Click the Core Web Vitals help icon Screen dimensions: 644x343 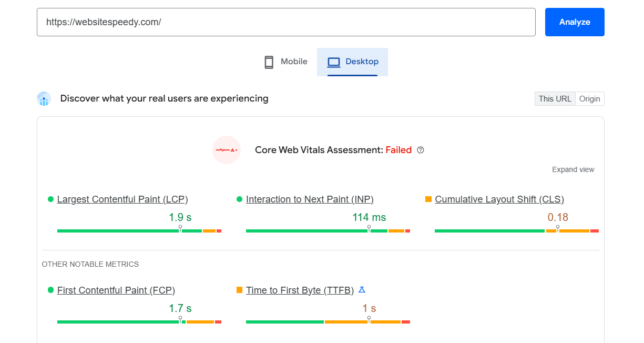[x=420, y=150]
